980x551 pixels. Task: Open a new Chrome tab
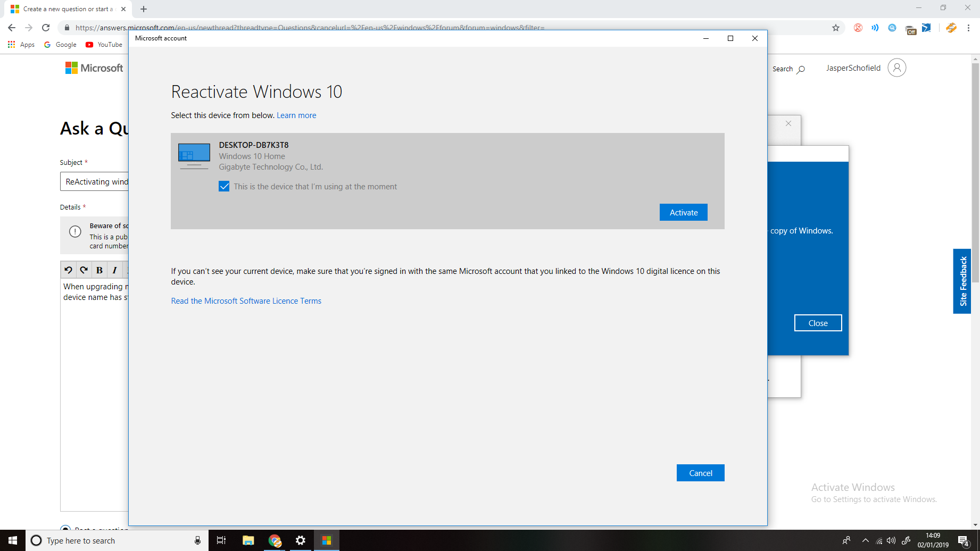coord(144,9)
